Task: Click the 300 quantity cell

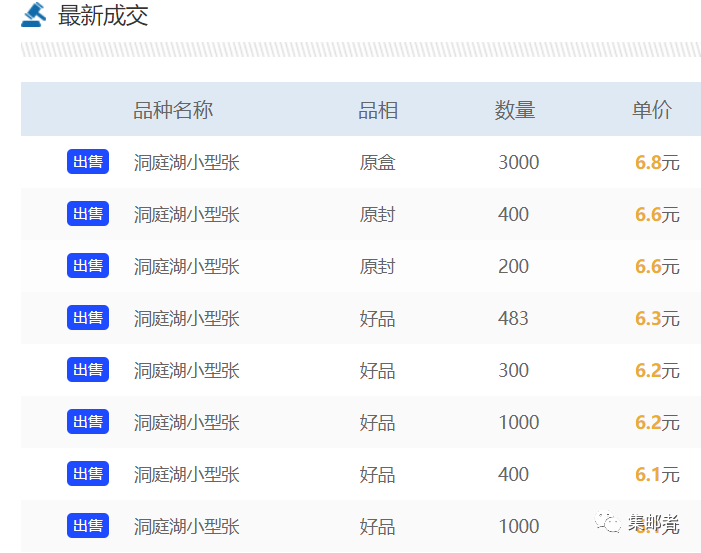Action: [x=513, y=370]
